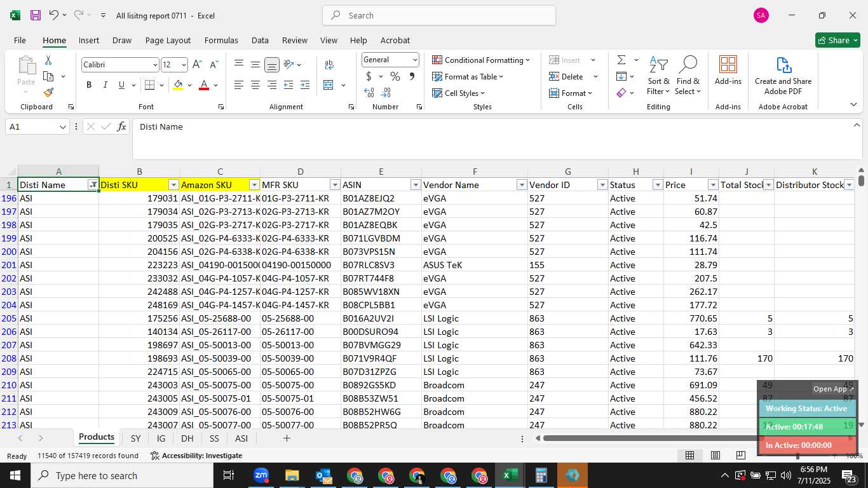Toggle Bold formatting
This screenshot has width=868, height=488.
[x=89, y=85]
